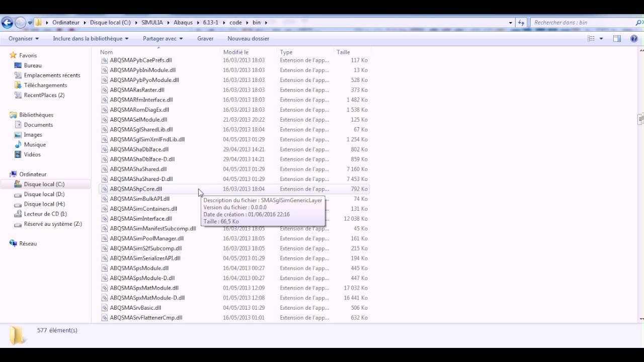Select Ordinateur in the navigation pane
Viewport: 644px width, 362px height.
(x=33, y=174)
